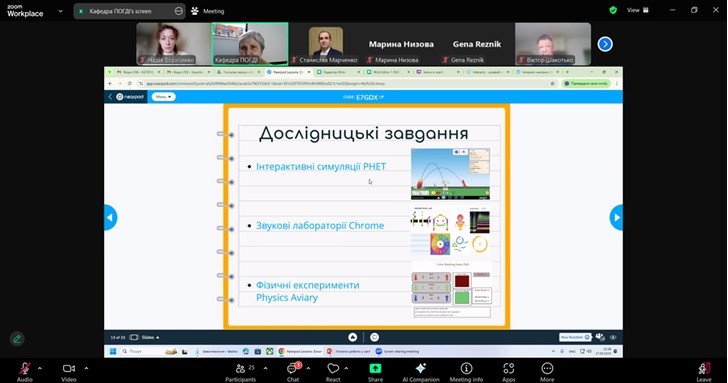
Task: Toggle the Video camera on
Action: (69, 372)
